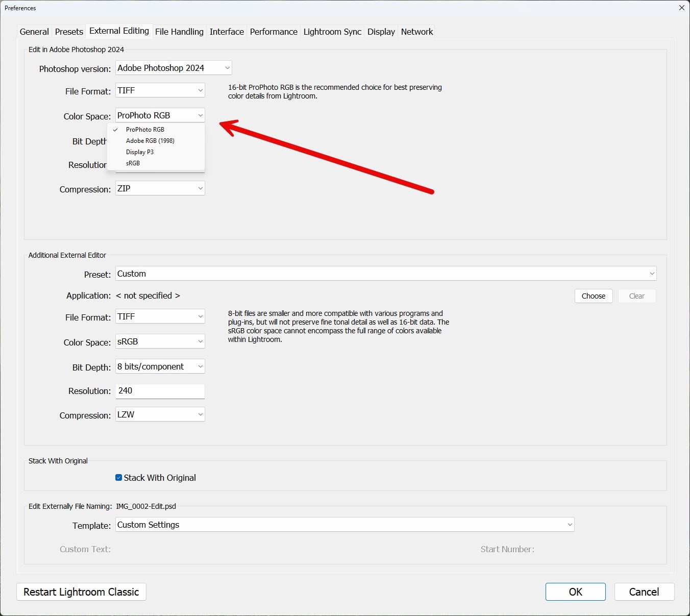Pick sRGB in the open color space list
The width and height of the screenshot is (690, 616).
(x=133, y=163)
